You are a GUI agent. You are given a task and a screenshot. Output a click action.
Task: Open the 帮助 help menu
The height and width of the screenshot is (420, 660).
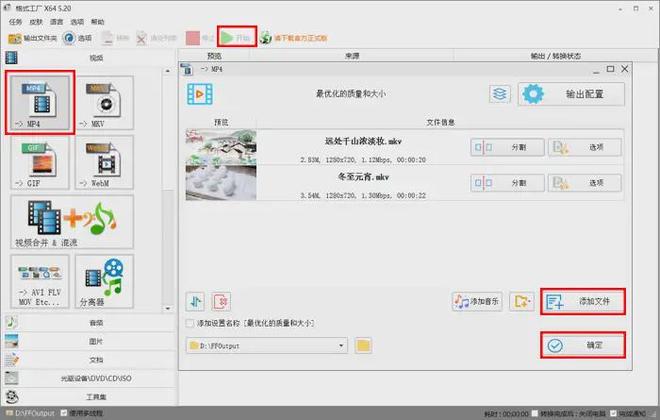[x=98, y=22]
